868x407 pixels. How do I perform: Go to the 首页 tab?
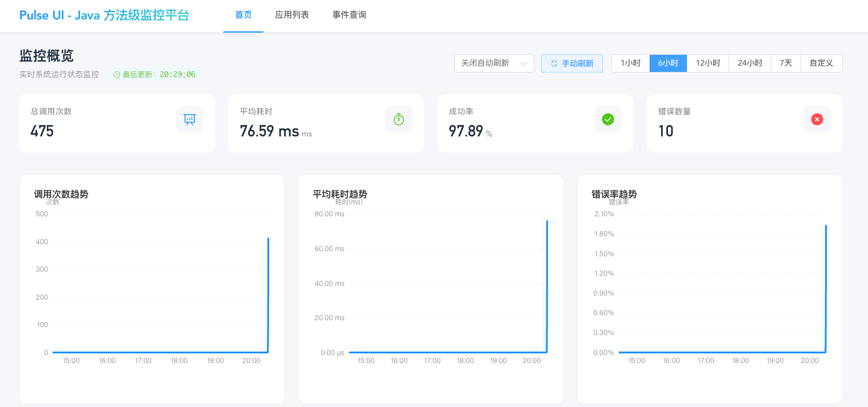243,15
